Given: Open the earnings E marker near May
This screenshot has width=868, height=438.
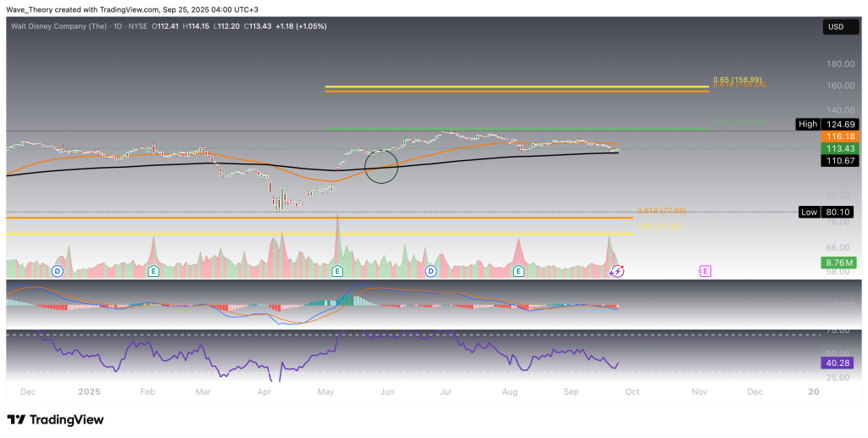Looking at the screenshot, I should click(x=337, y=271).
